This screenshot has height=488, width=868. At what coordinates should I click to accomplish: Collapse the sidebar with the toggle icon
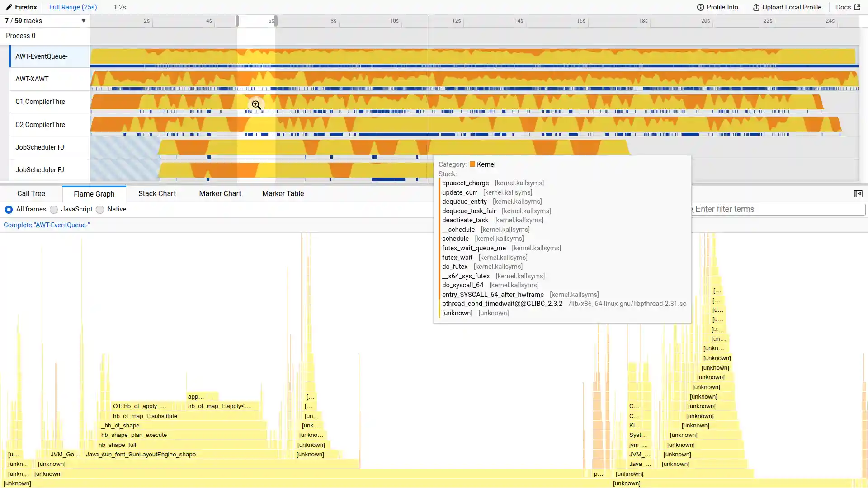[x=858, y=193]
